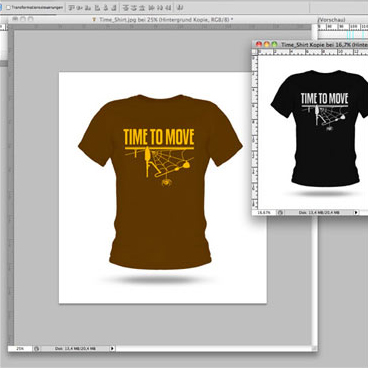Click the Align vertical centers icon
The width and height of the screenshot is (368, 368).
80,7
